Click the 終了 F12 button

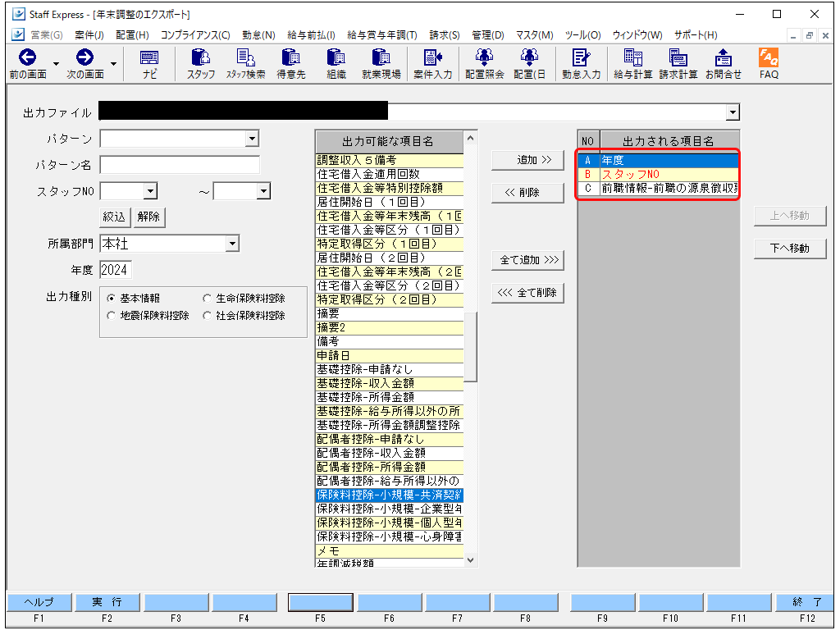point(806,602)
